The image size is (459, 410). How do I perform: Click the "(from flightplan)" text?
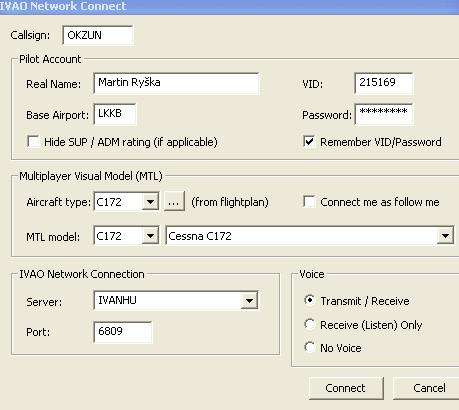[x=230, y=202]
